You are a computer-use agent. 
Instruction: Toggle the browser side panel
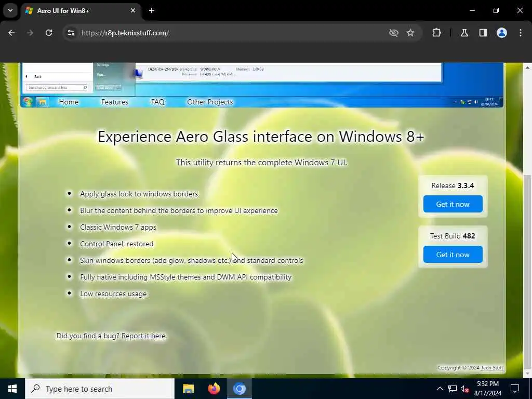[483, 33]
